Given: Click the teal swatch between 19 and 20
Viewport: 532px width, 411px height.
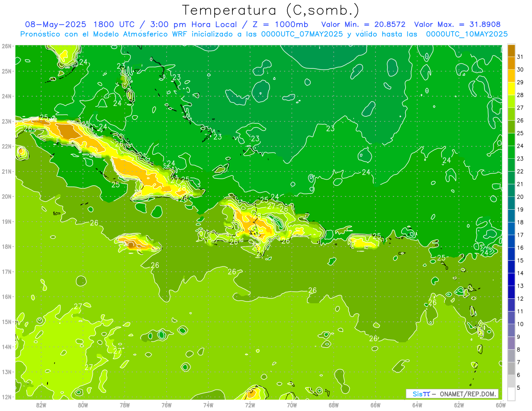Looking at the screenshot, I should pyautogui.click(x=511, y=203).
